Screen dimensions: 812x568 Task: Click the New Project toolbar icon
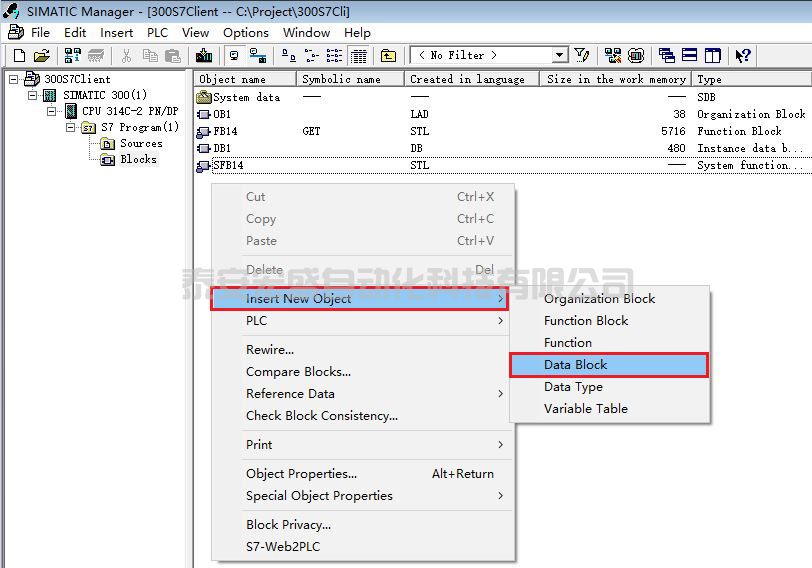point(18,56)
